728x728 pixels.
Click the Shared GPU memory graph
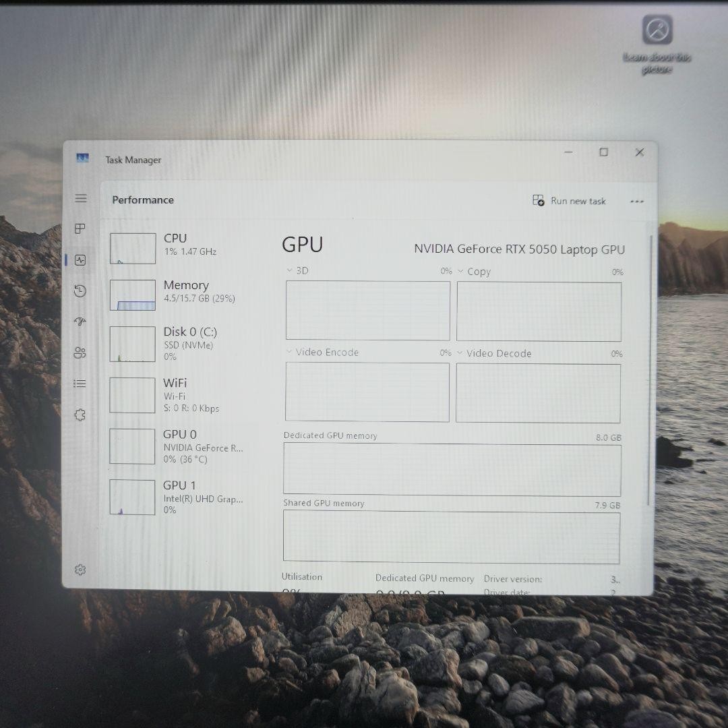point(452,537)
